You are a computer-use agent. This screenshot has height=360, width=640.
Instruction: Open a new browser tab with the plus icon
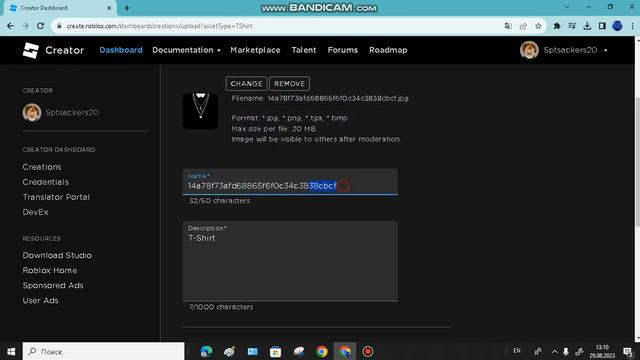[127, 8]
